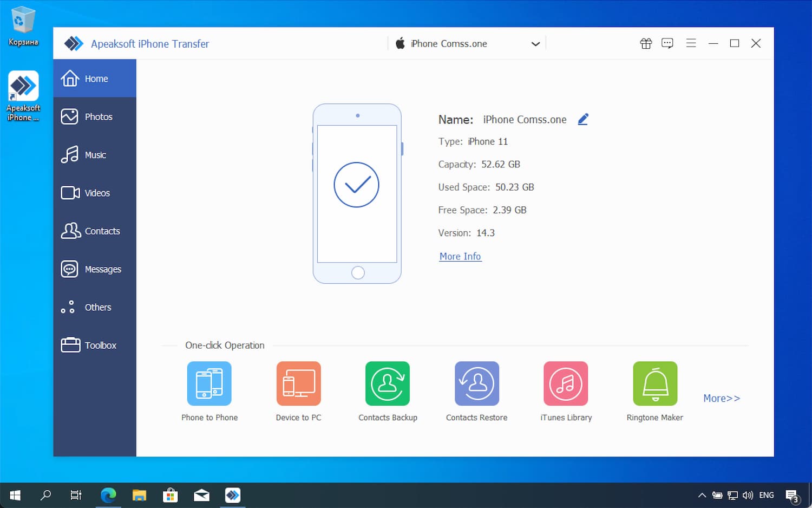Viewport: 812px width, 508px height.
Task: Expand the iPhone Comss.one device dropdown
Action: [x=535, y=44]
